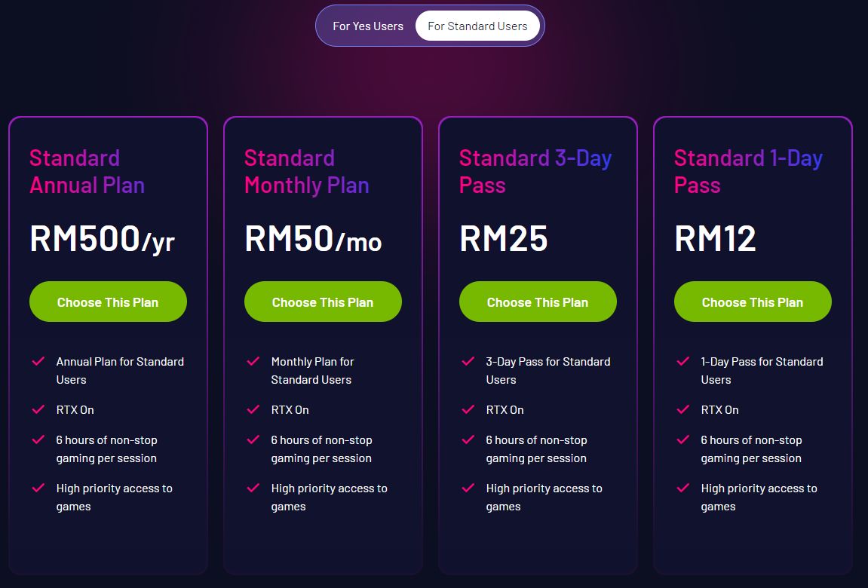Image resolution: width=868 pixels, height=588 pixels.
Task: Click the checkmark beside 6 hours gaming on RM12 card
Action: tap(683, 440)
